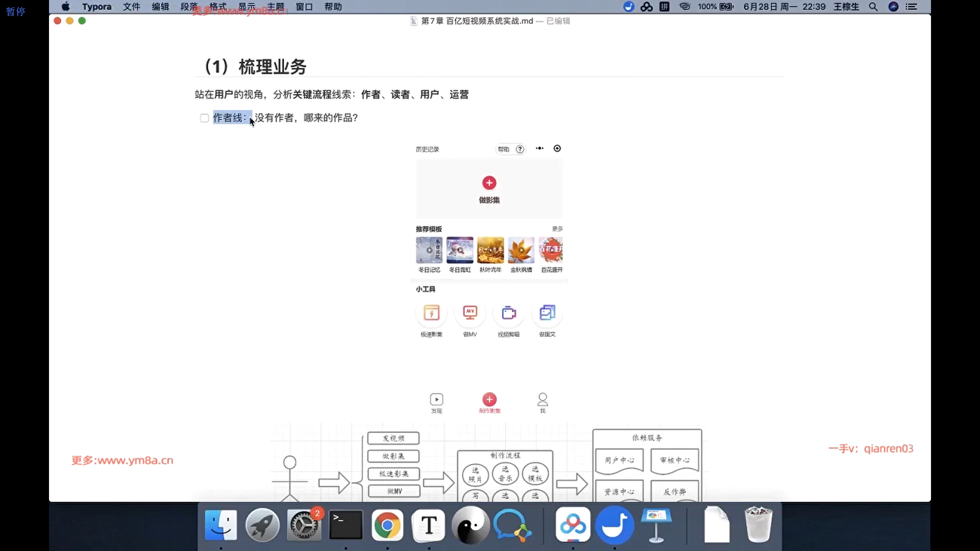This screenshot has height=551, width=980.
Task: Click the red plus 做影集 icon
Action: 489,183
